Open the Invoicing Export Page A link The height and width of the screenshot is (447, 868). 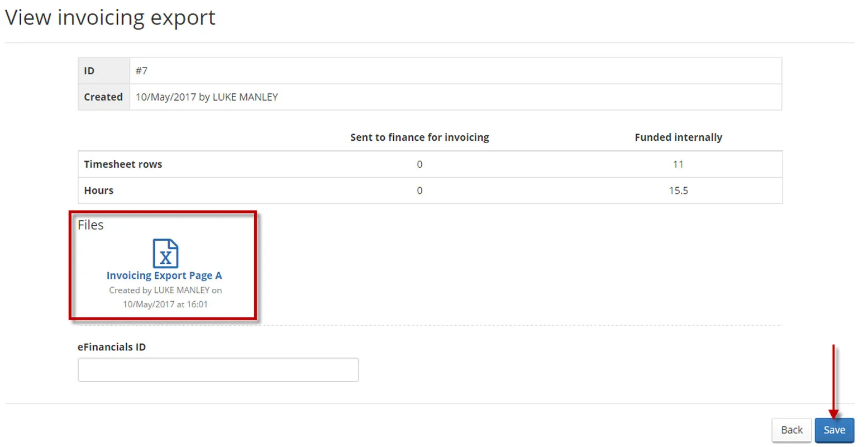click(x=165, y=275)
